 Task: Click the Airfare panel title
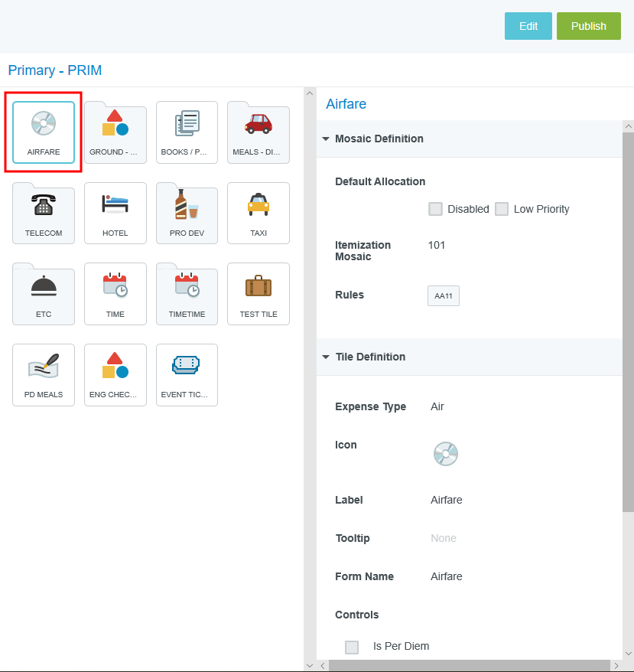click(x=346, y=104)
